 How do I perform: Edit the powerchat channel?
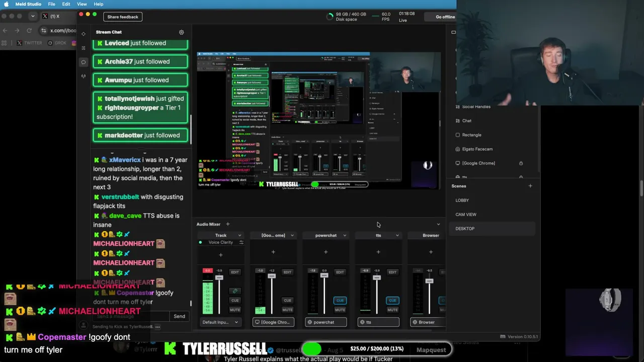pyautogui.click(x=340, y=272)
